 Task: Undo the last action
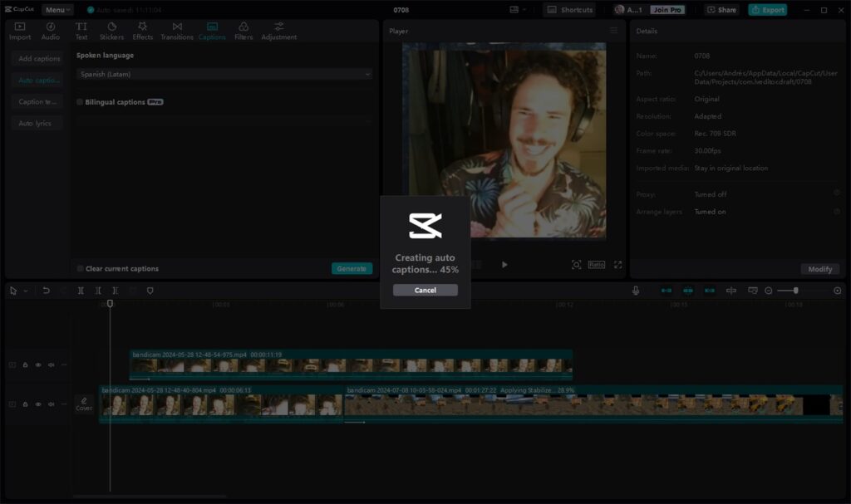47,291
